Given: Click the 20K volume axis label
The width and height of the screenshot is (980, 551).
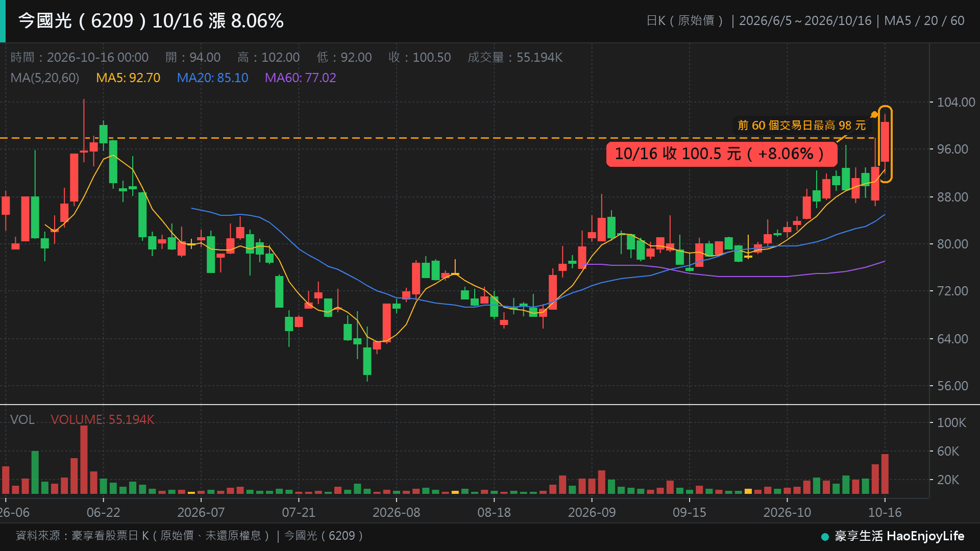Looking at the screenshot, I should pos(948,480).
